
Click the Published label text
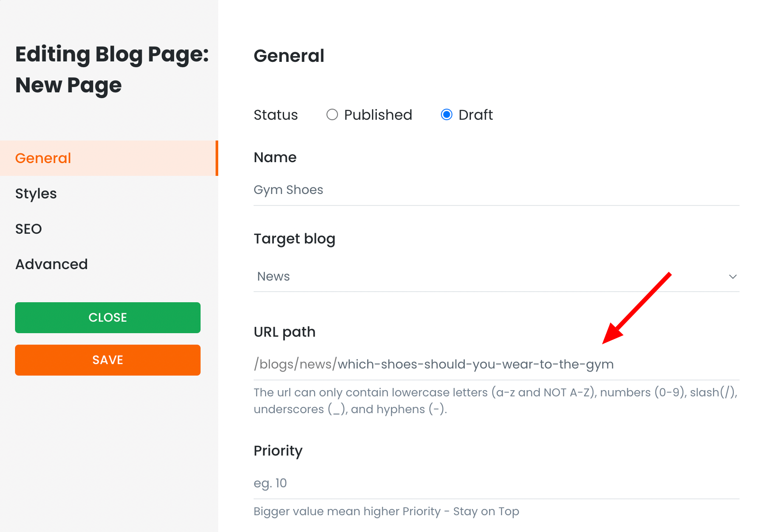pos(378,115)
